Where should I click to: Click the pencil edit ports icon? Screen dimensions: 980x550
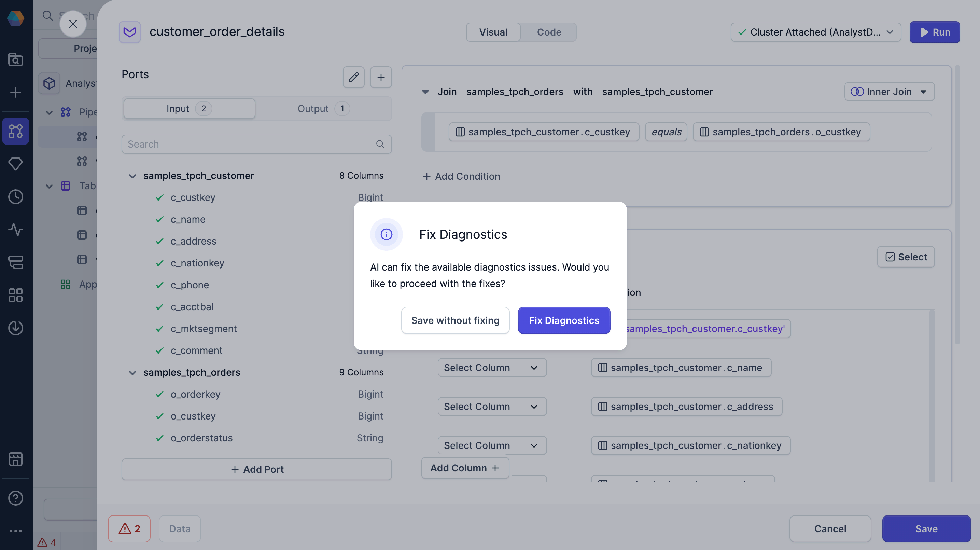point(353,77)
